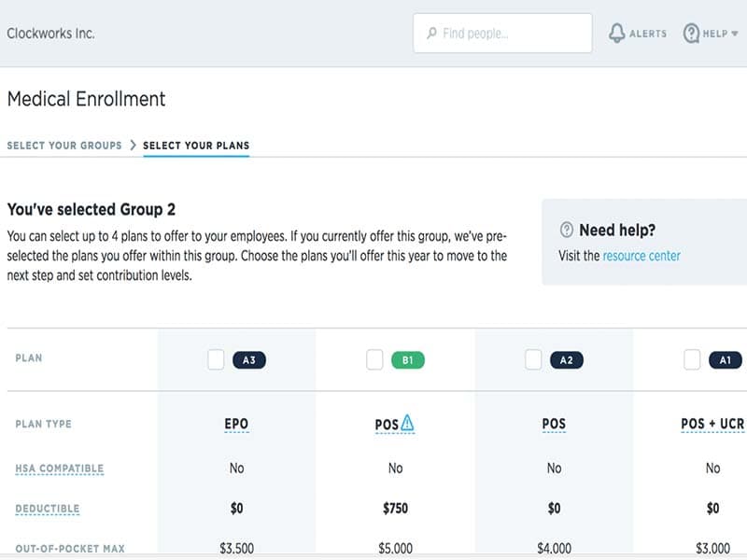Tick the A2 plan checkbox

click(x=533, y=360)
